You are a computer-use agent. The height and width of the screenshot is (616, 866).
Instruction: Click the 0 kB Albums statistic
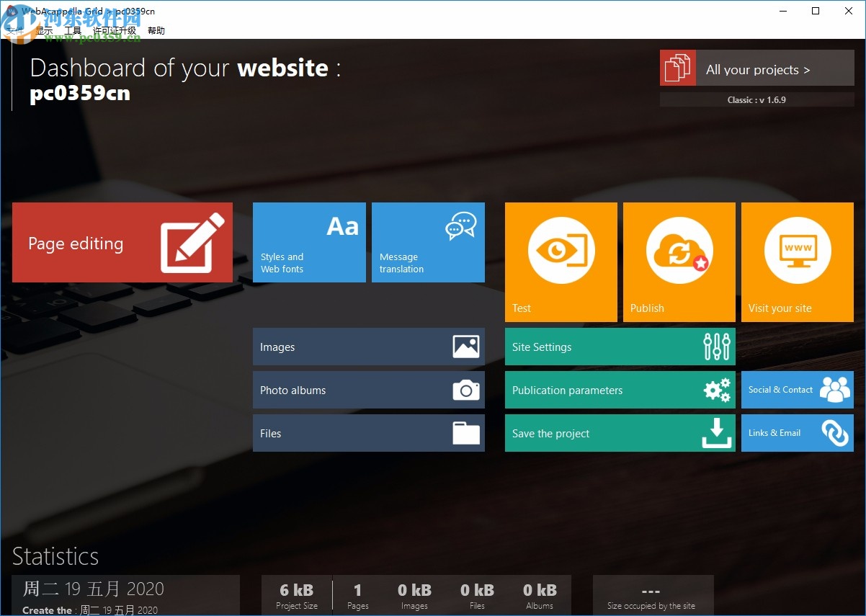(x=539, y=596)
